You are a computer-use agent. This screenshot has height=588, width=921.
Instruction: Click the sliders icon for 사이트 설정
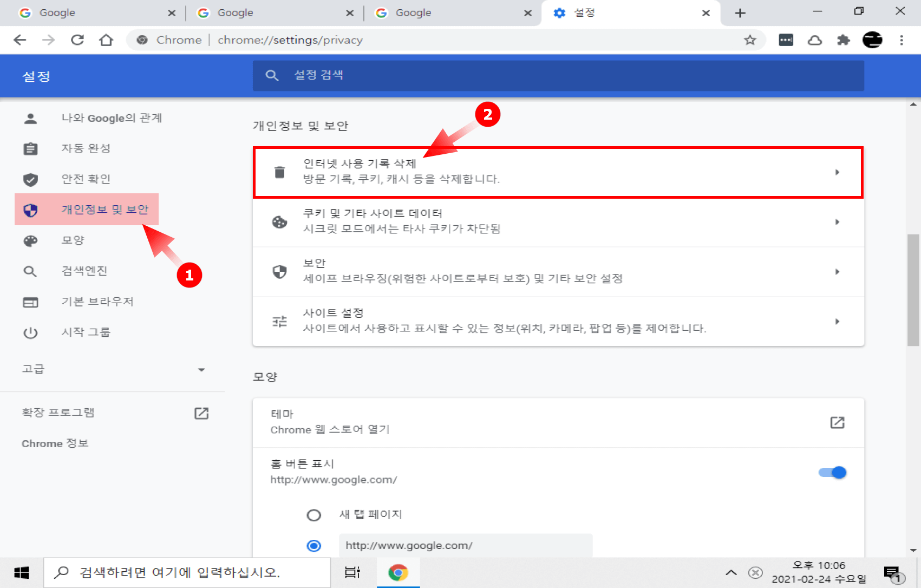[279, 322]
